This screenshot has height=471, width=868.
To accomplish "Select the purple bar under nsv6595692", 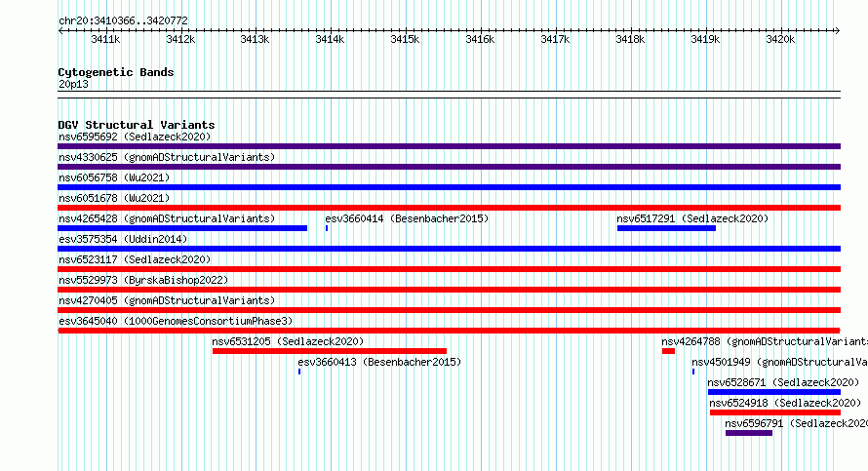I will click(449, 146).
